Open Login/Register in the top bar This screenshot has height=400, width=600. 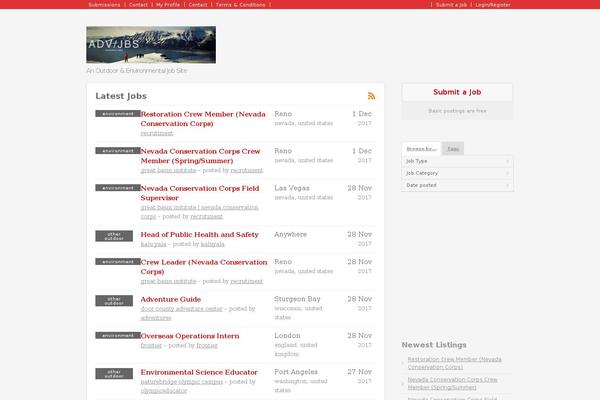[493, 5]
